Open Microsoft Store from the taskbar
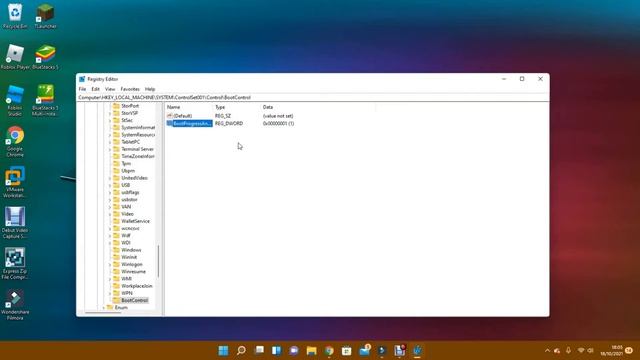Screen dimensions: 640x360 click(347, 350)
